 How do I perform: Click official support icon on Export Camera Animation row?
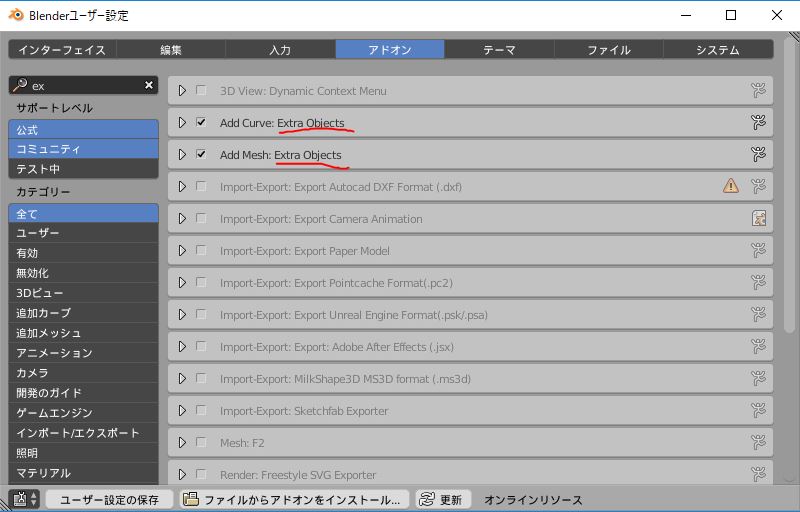[x=759, y=219]
